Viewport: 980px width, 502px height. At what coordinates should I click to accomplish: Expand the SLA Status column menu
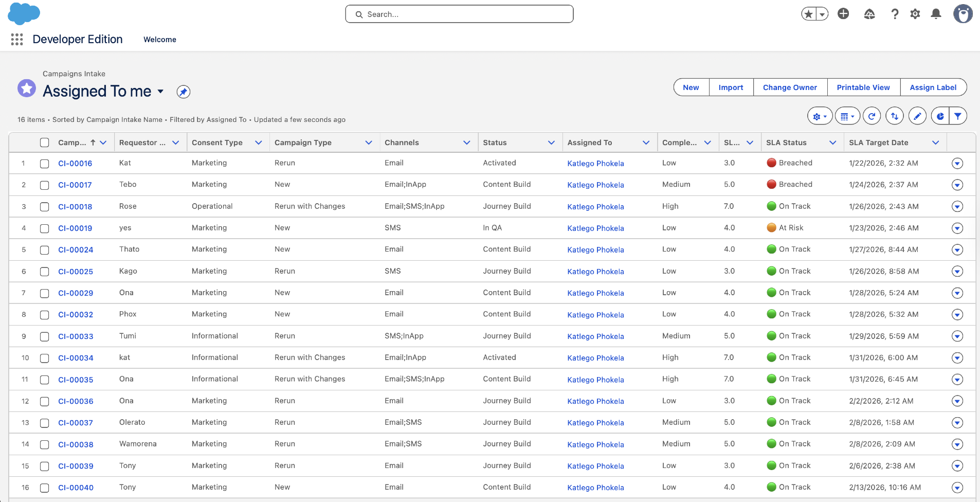(x=833, y=142)
